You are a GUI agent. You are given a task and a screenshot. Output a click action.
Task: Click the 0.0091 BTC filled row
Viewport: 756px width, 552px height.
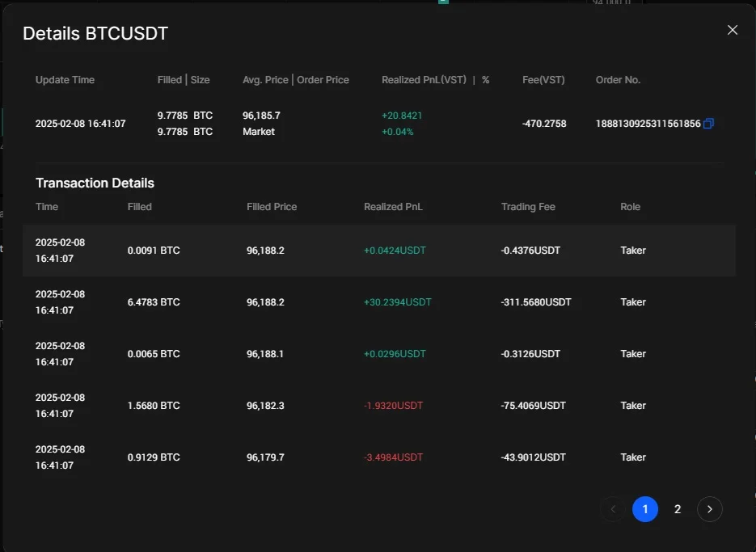tap(379, 251)
